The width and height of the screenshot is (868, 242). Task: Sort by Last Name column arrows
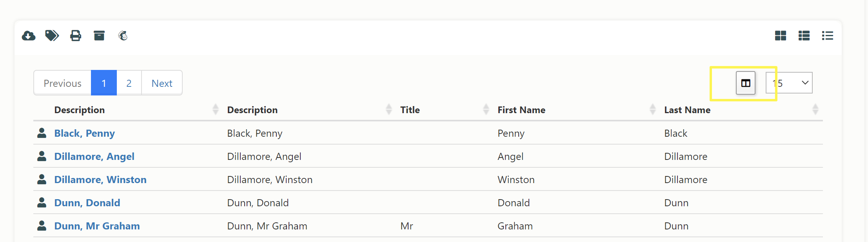click(x=815, y=110)
